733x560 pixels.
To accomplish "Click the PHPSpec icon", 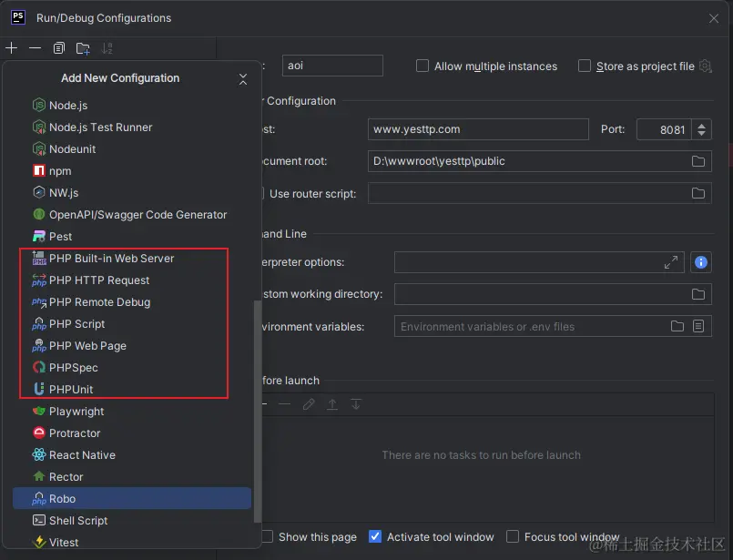I will pyautogui.click(x=39, y=367).
